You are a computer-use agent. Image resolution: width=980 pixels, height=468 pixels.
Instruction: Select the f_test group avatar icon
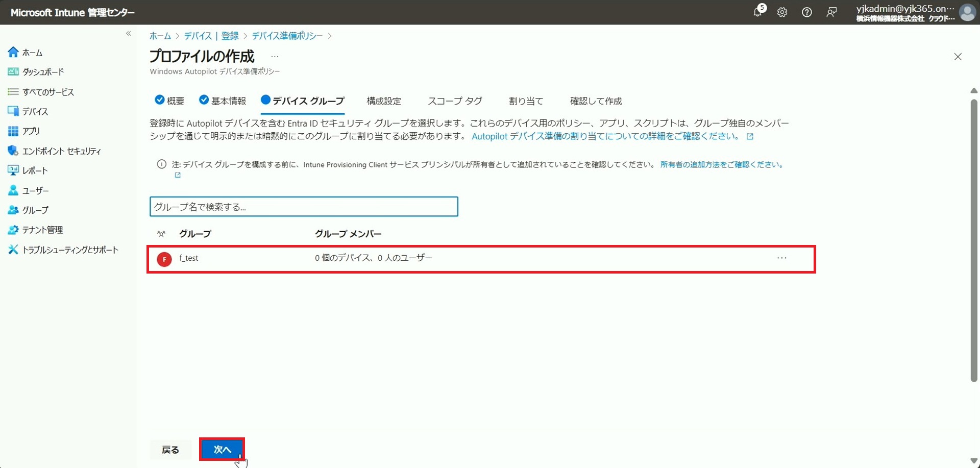164,259
